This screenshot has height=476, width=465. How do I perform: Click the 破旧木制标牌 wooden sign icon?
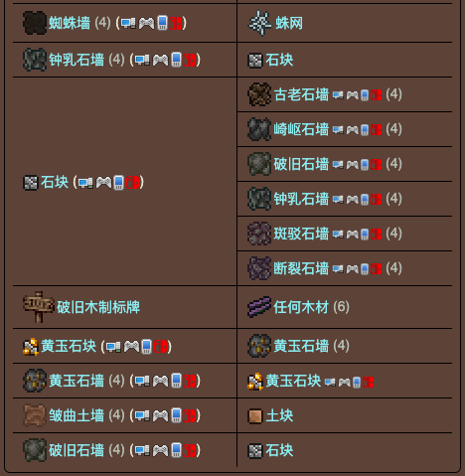(39, 307)
